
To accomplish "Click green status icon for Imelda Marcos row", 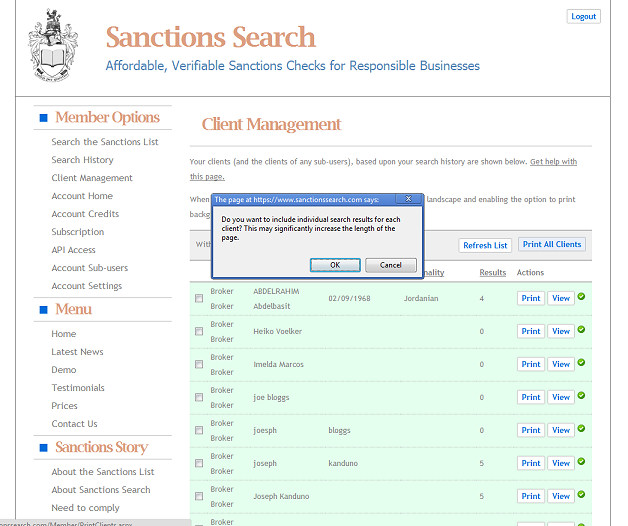I will [x=582, y=363].
